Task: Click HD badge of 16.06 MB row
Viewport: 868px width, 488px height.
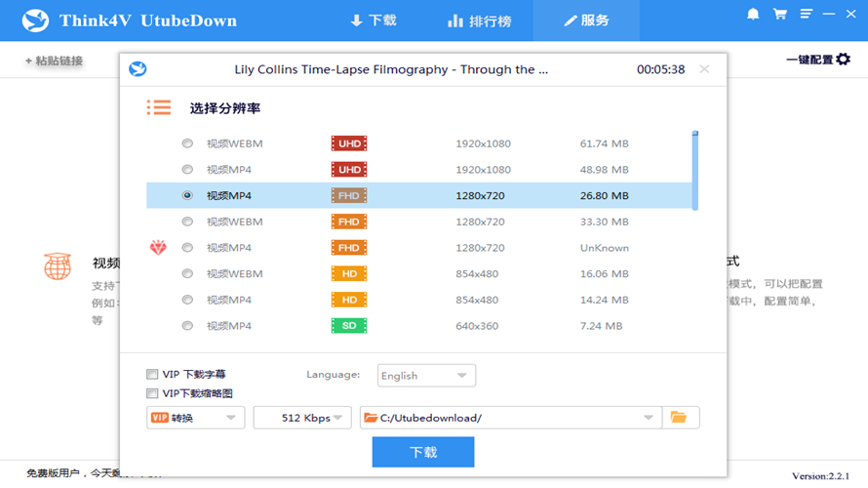Action: [x=349, y=273]
